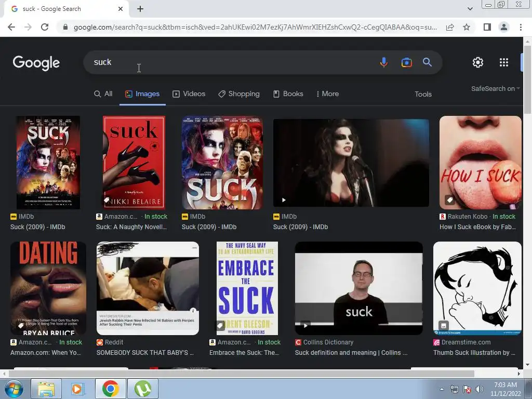Click the Google logo
This screenshot has height=399, width=532.
[x=36, y=63]
